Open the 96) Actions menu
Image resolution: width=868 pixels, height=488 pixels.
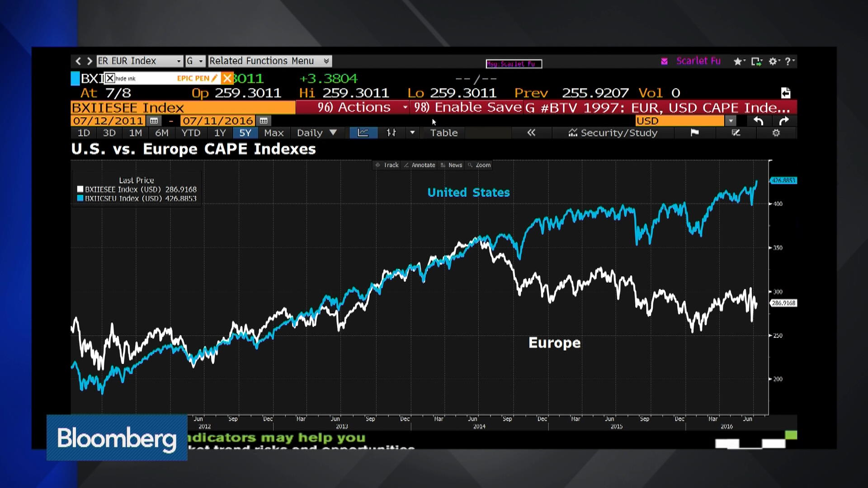[354, 108]
